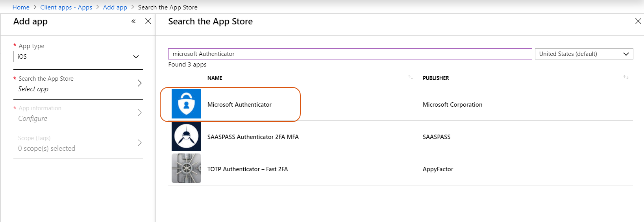Select SAASPASS Authenticator 2FA MFA name
Image resolution: width=644 pixels, height=222 pixels.
[253, 137]
